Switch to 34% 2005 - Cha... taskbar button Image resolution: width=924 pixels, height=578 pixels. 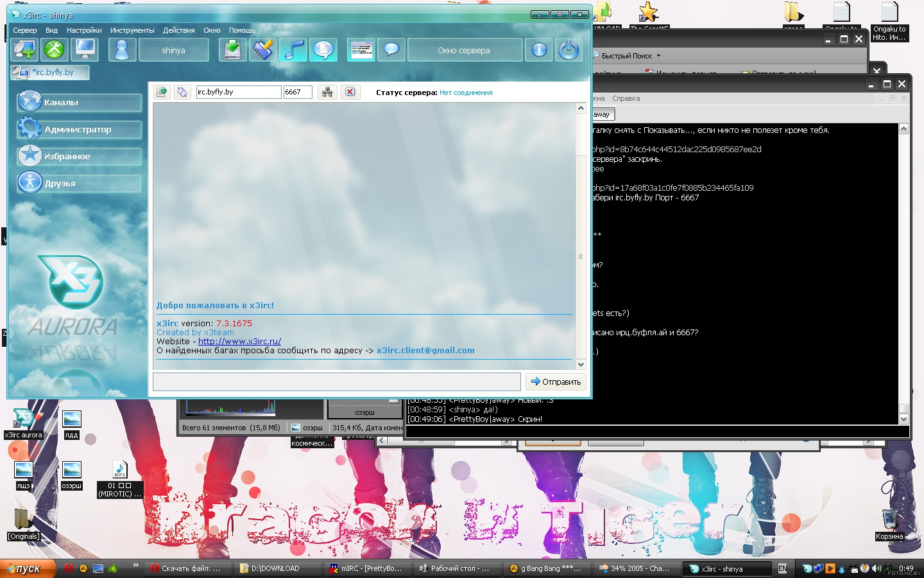click(636, 568)
